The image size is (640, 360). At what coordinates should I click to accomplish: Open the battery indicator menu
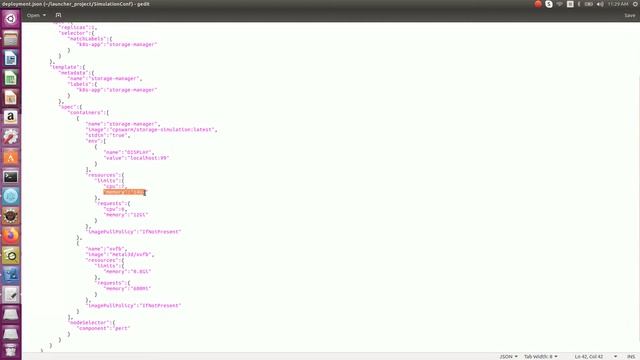(x=588, y=4)
